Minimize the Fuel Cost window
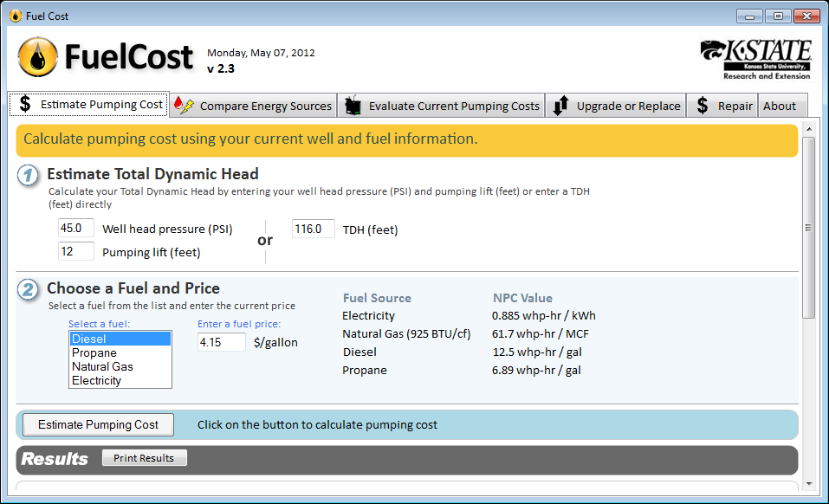Viewport: 829px width, 504px height. pyautogui.click(x=749, y=16)
